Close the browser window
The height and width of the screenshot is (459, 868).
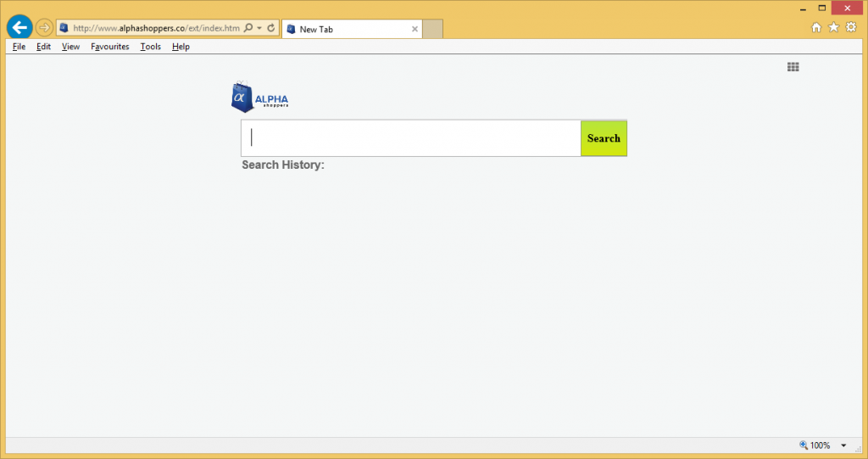pyautogui.click(x=848, y=8)
